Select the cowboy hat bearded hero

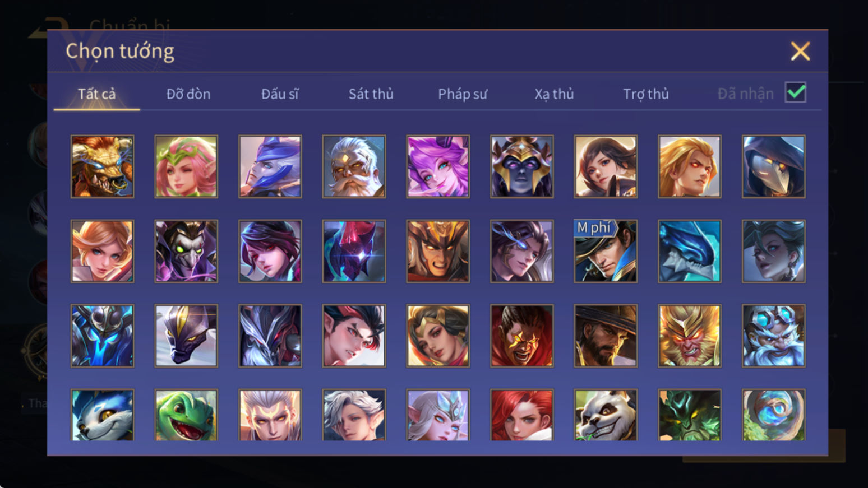(x=606, y=336)
